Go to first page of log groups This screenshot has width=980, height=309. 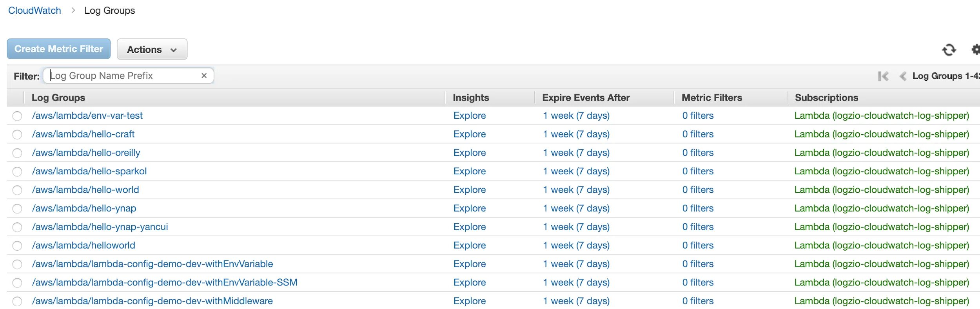[883, 76]
